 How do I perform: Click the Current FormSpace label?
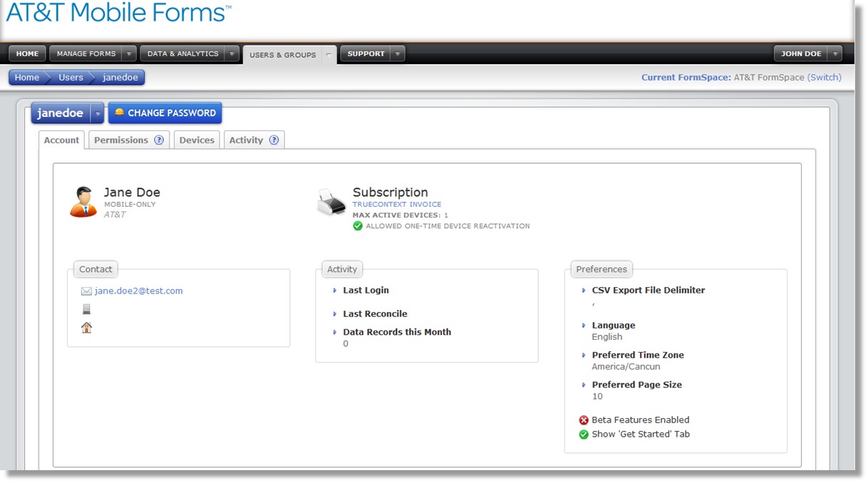(x=686, y=78)
